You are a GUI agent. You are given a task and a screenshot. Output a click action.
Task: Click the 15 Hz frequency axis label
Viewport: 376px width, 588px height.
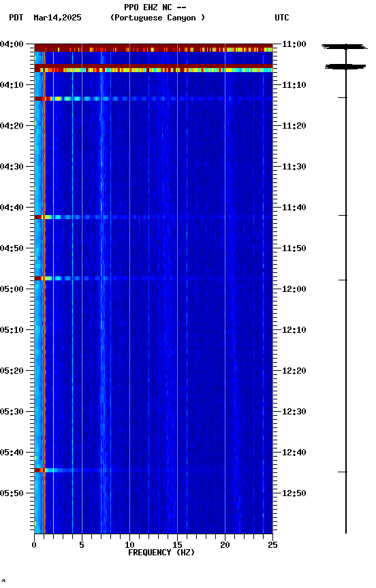(178, 545)
